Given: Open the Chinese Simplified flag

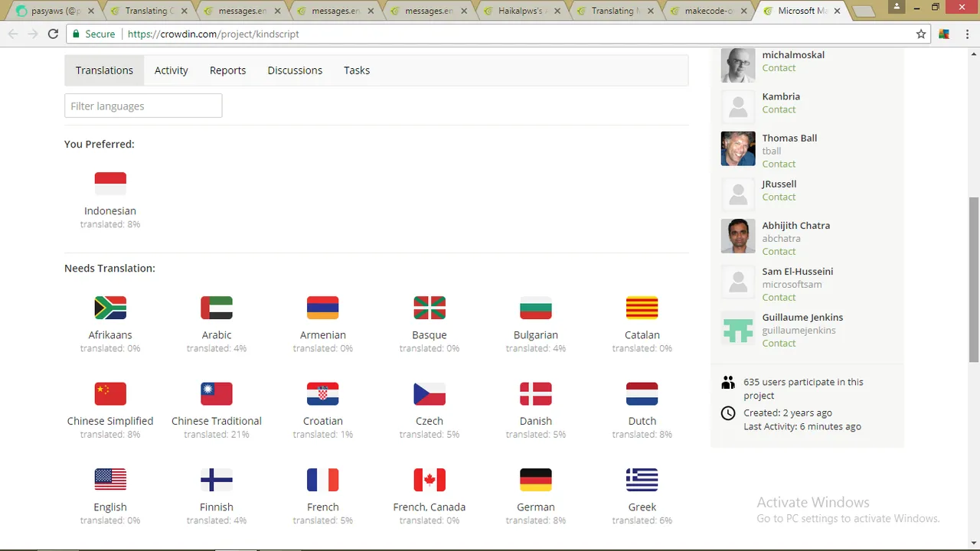Looking at the screenshot, I should tap(110, 393).
